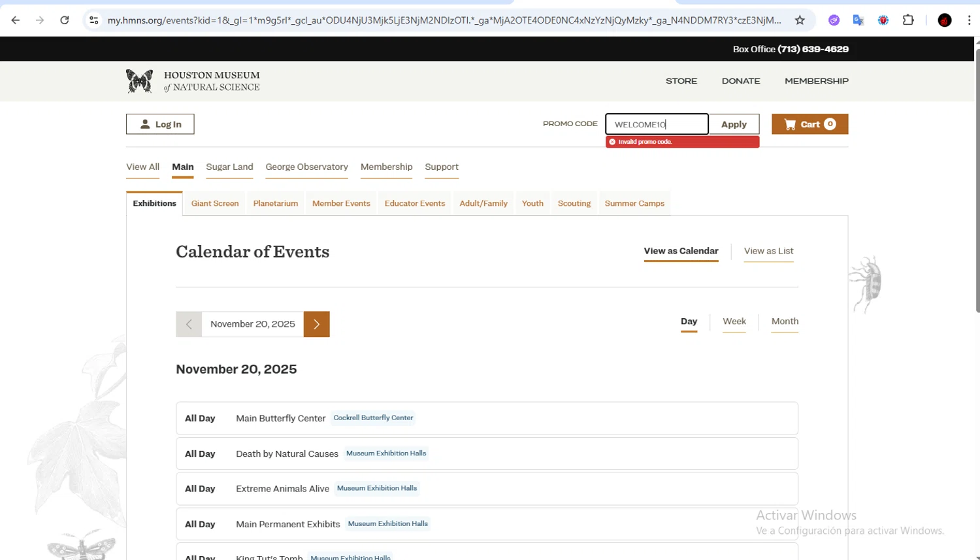Go to previous day arrow
The image size is (980, 560).
click(x=189, y=324)
